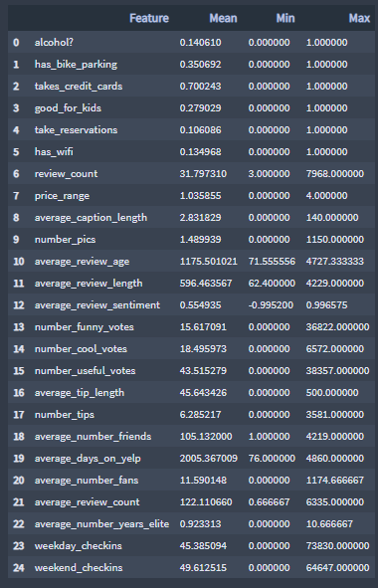The width and height of the screenshot is (378, 588).
Task: Click mean value 2005.367009
Action: point(209,459)
